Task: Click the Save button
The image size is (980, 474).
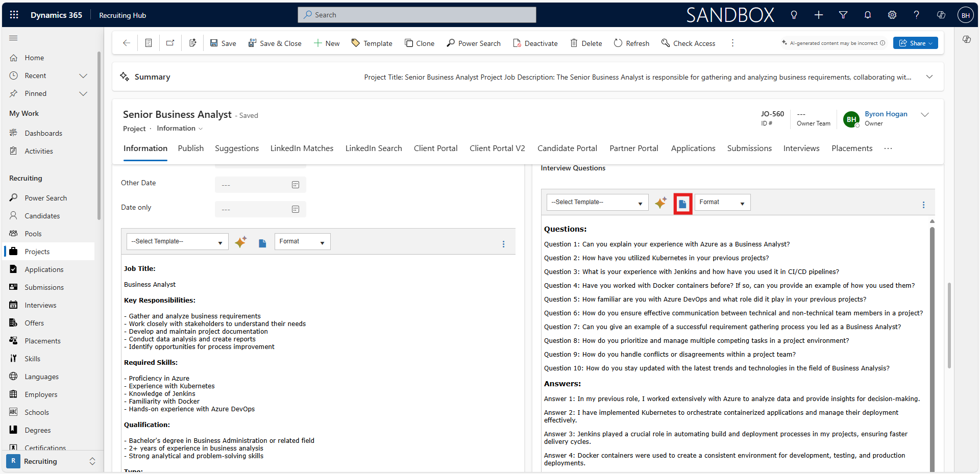Action: [x=223, y=43]
